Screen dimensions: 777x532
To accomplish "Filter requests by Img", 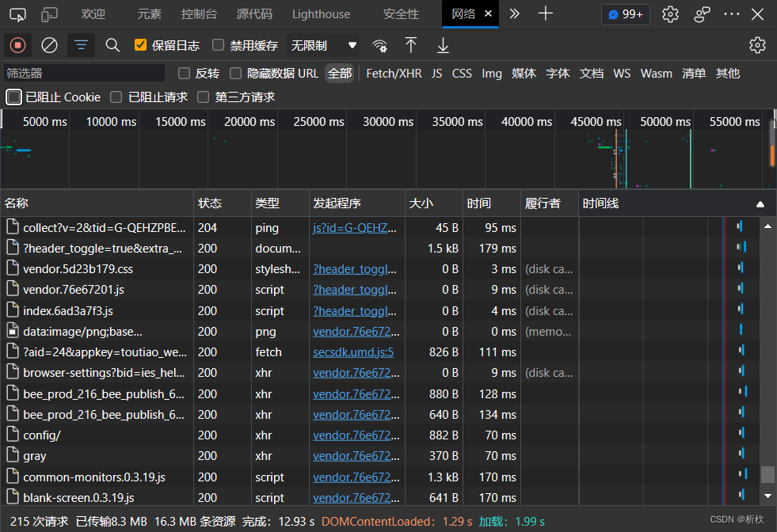I will (492, 74).
